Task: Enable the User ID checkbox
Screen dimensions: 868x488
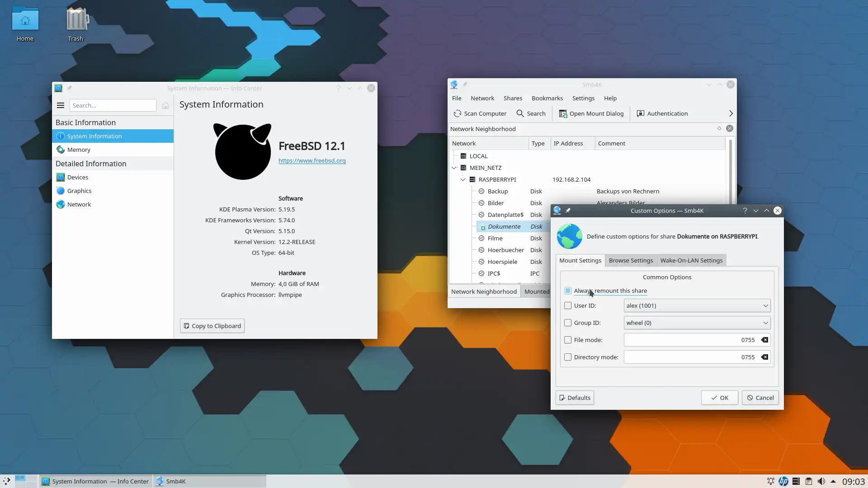Action: pos(568,305)
